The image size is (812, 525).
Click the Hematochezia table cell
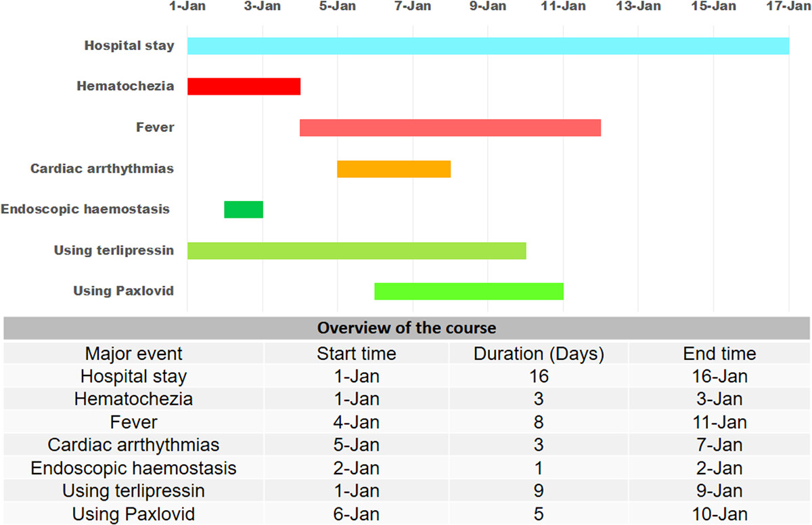(133, 400)
